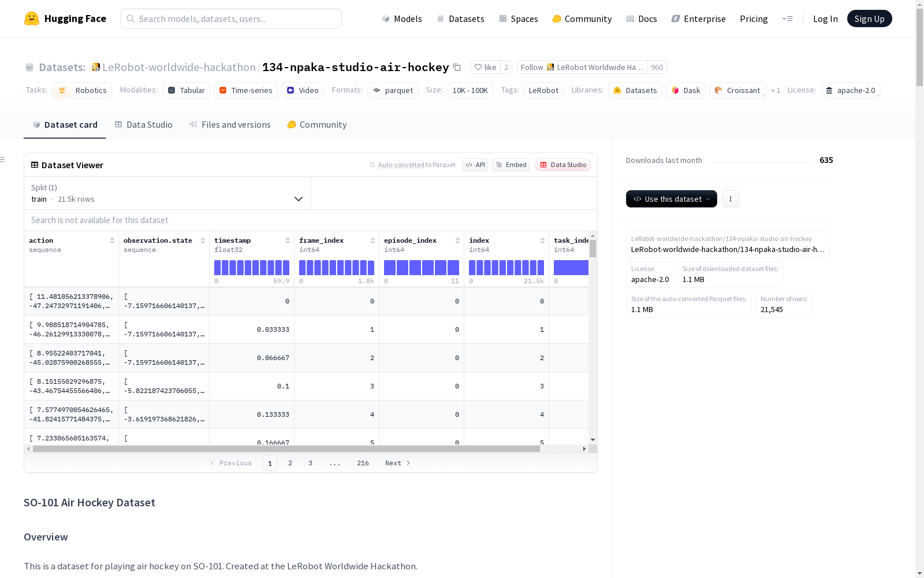Sort the frame_index column
924x578 pixels.
(x=372, y=240)
